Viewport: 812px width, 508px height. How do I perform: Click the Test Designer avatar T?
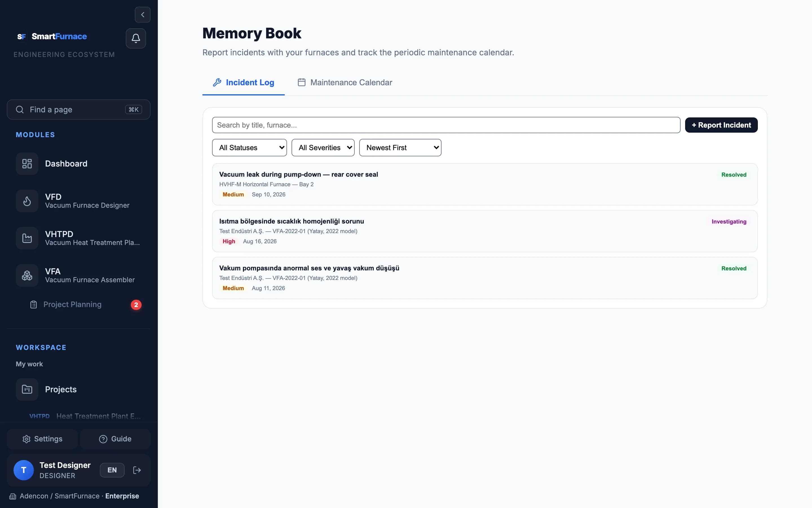pyautogui.click(x=23, y=470)
